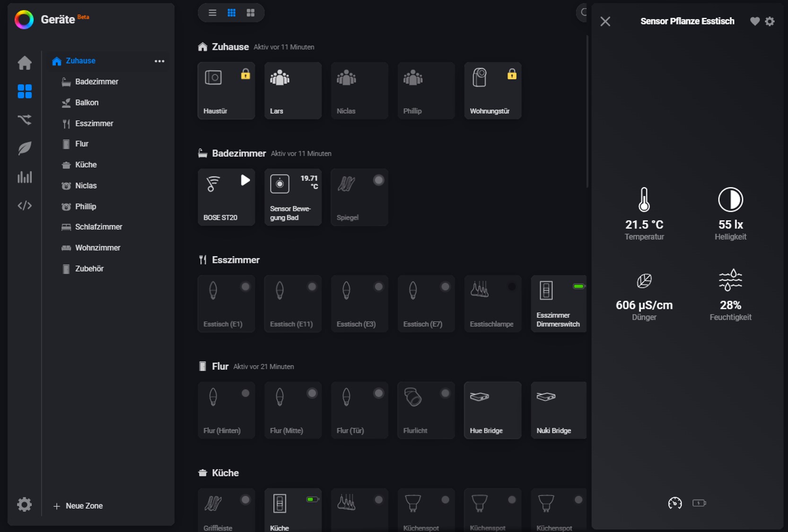788x532 pixels.
Task: Switch device view to small grid layout
Action: point(231,13)
